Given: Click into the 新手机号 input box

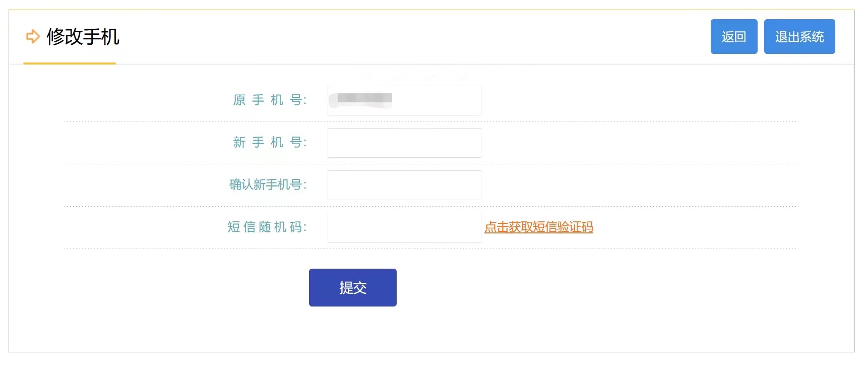Looking at the screenshot, I should click(404, 143).
